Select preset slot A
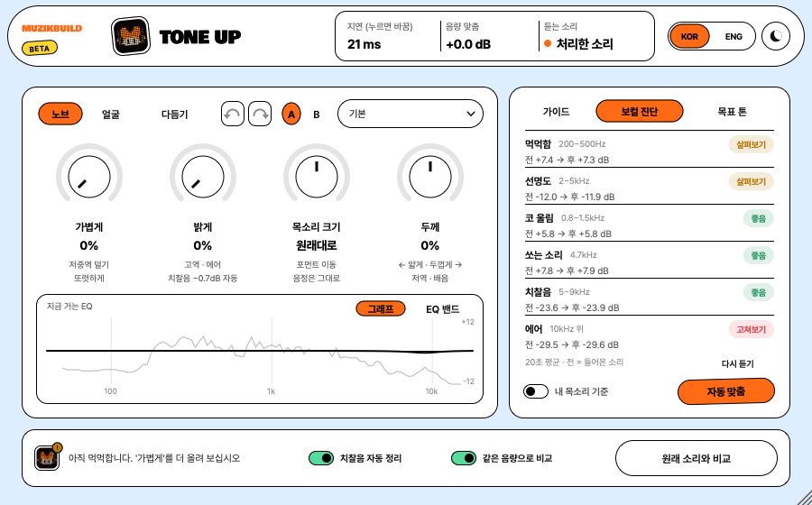The width and height of the screenshot is (812, 505). (291, 115)
